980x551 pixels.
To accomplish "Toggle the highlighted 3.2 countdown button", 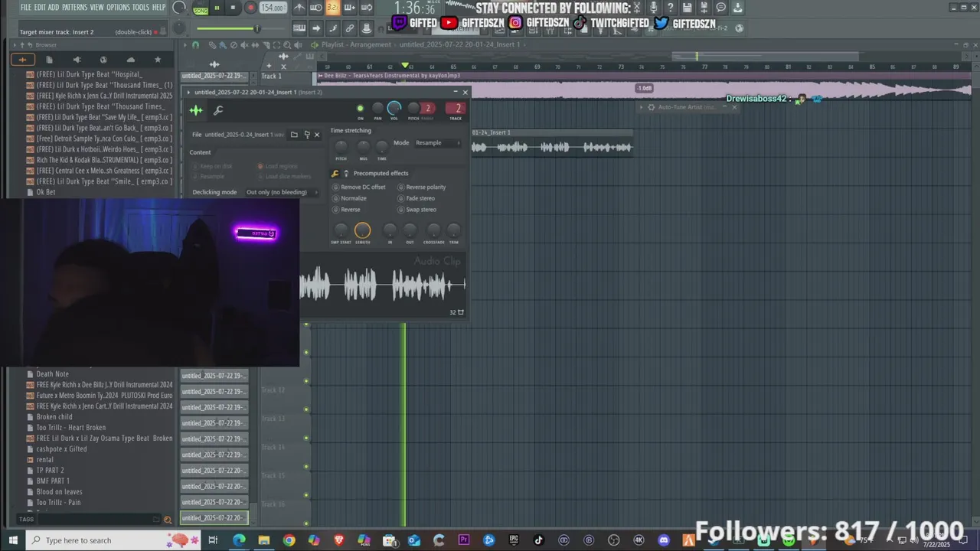I will pyautogui.click(x=333, y=8).
